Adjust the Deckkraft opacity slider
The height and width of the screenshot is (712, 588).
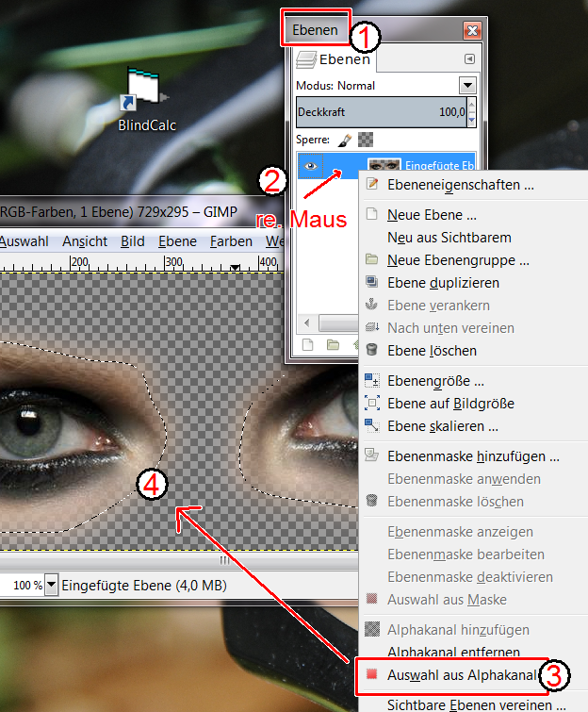click(x=381, y=111)
